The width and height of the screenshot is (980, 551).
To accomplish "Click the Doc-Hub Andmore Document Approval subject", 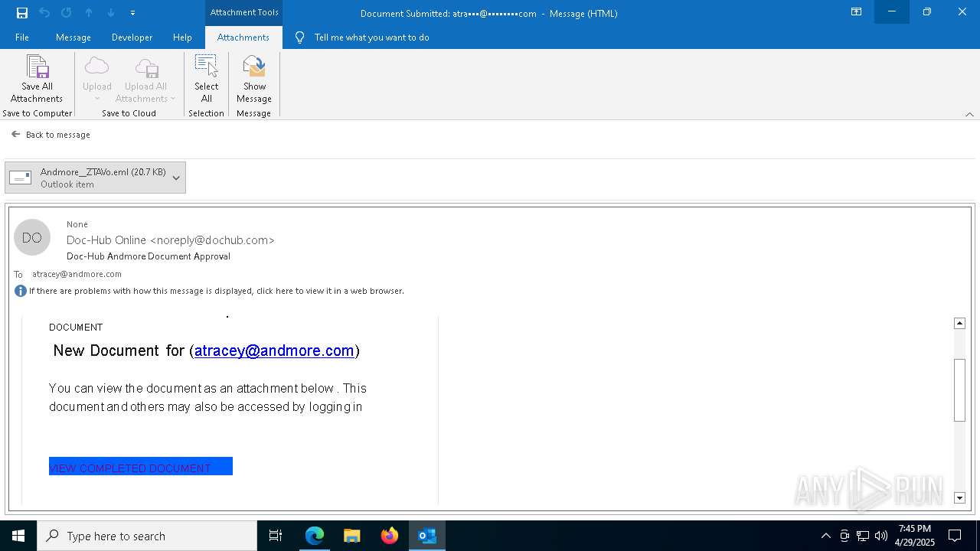I will tap(149, 256).
